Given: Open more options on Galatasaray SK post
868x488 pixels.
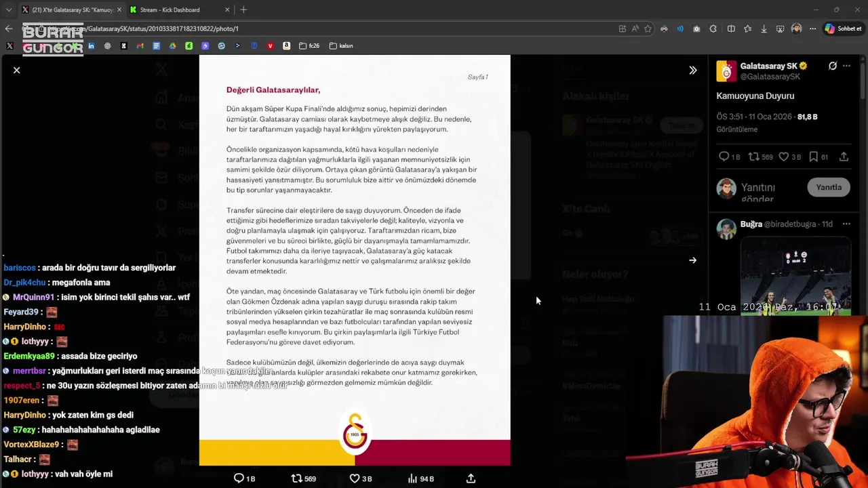Looking at the screenshot, I should [846, 66].
